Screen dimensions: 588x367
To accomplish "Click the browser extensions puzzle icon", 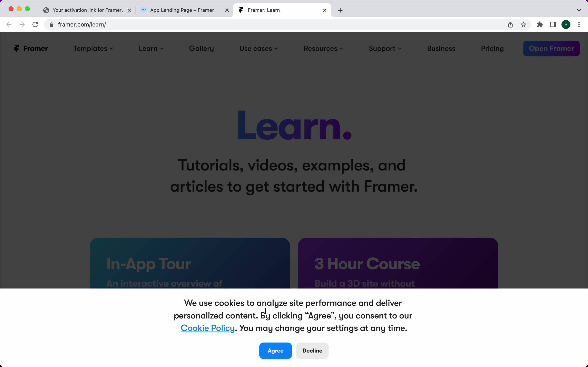I will tap(540, 24).
